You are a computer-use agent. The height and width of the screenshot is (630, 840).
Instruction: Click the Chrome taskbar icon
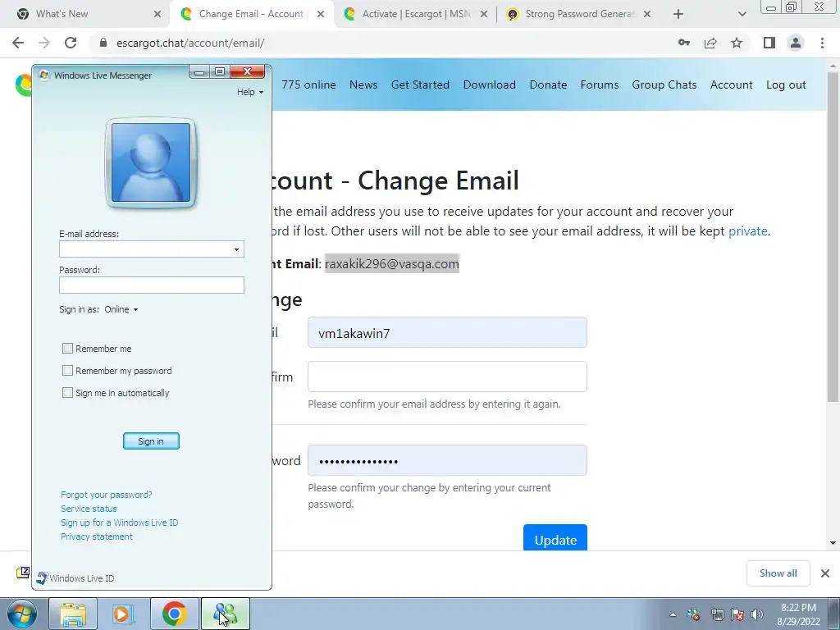click(174, 614)
